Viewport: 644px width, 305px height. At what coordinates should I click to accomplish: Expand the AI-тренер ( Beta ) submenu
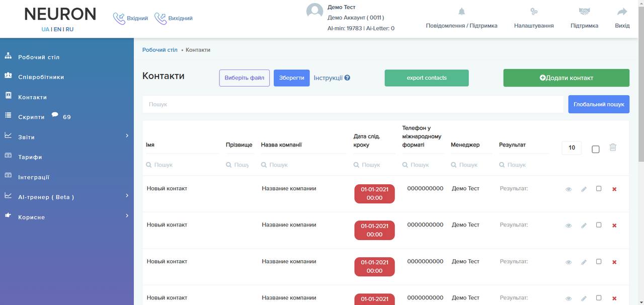point(127,196)
